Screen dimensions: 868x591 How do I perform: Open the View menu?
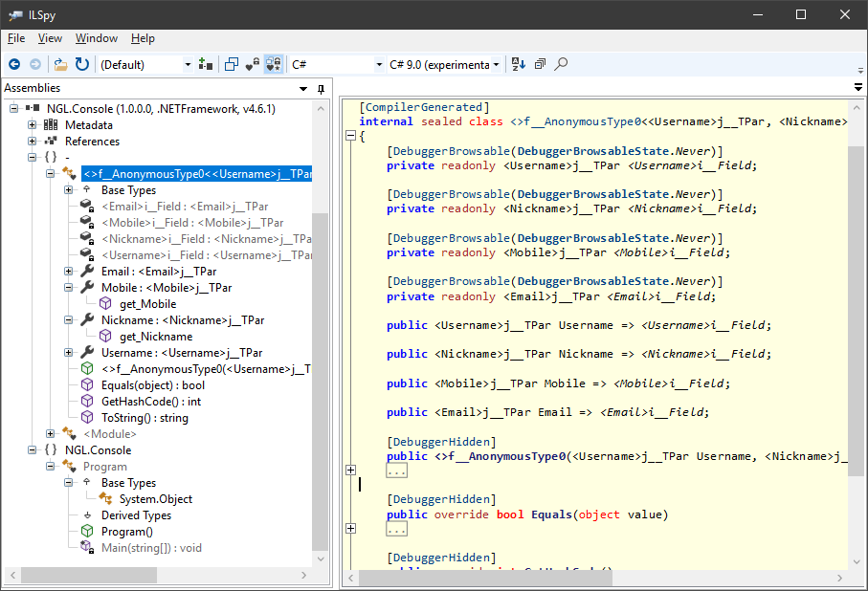point(50,38)
